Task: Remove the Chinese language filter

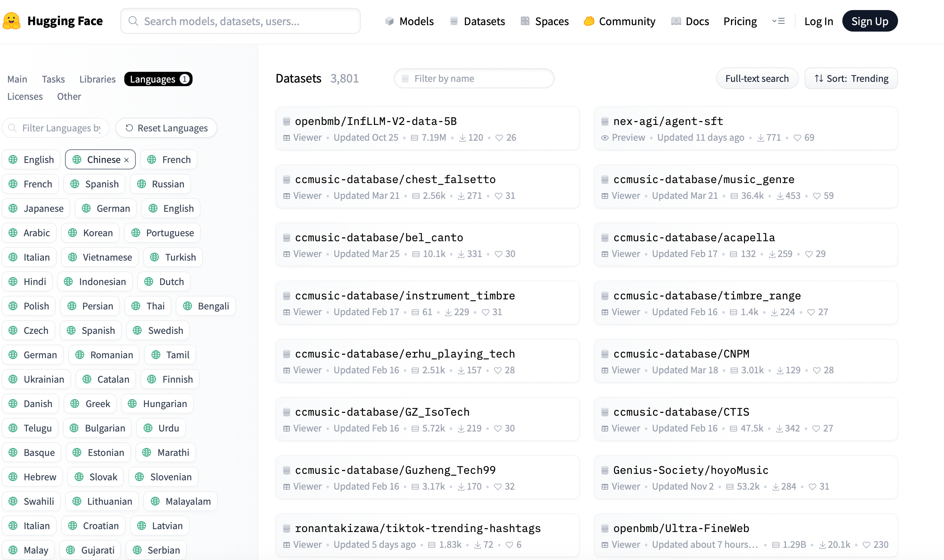Action: [x=126, y=160]
